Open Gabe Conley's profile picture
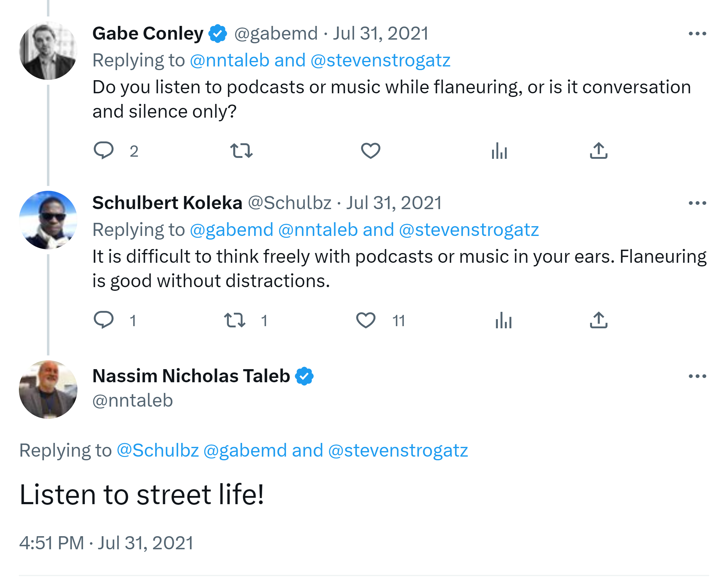The height and width of the screenshot is (588, 725). (x=48, y=51)
